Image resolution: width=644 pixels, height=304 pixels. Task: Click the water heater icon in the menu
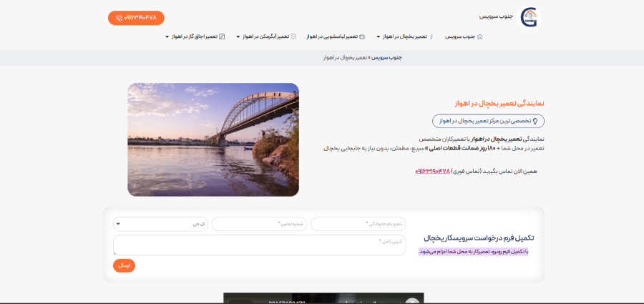(x=293, y=36)
